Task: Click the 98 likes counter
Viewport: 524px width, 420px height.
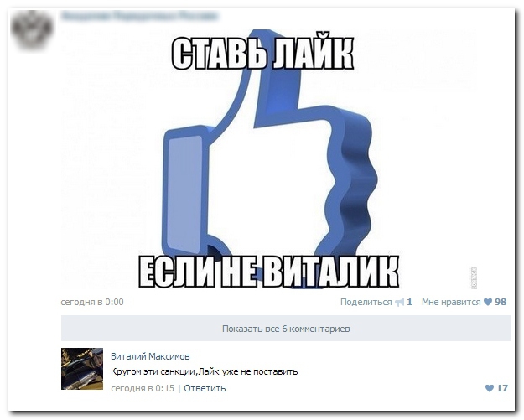Action: coord(501,302)
